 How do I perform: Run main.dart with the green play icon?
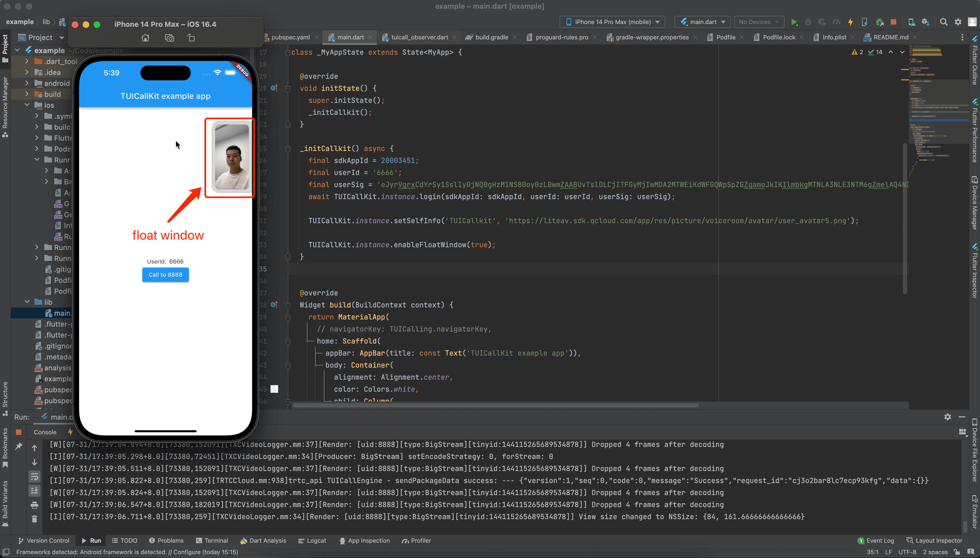point(794,22)
